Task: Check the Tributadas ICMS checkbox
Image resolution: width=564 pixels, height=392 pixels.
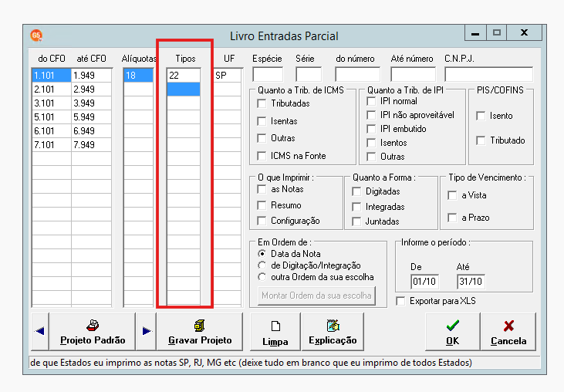Action: click(x=262, y=103)
